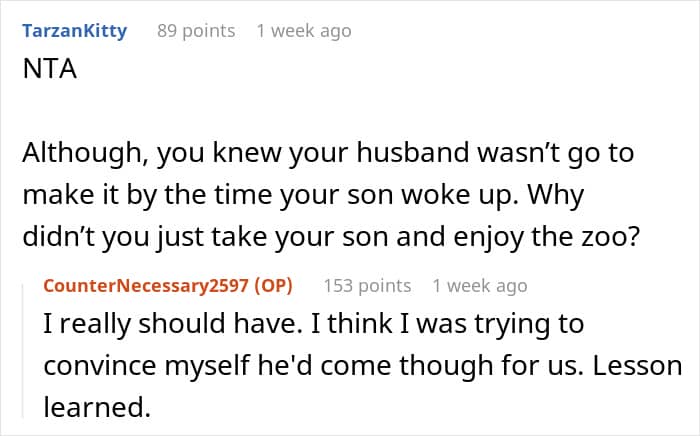Image resolution: width=700 pixels, height=436 pixels.
Task: Click the 153 points score label
Action: 367,286
